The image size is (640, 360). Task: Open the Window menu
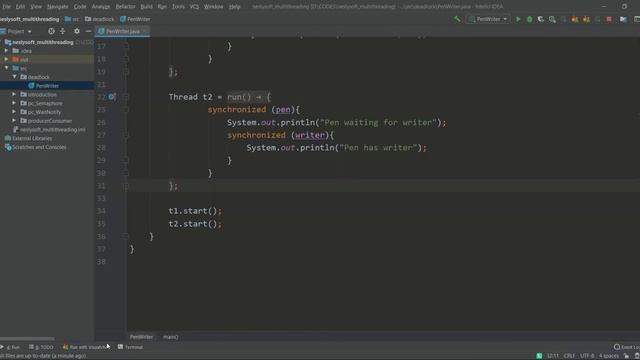(213, 7)
